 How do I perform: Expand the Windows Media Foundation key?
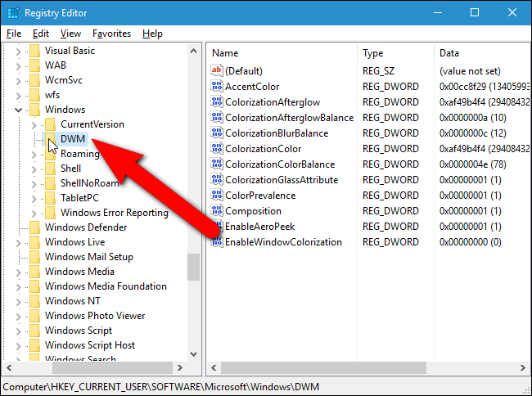tap(18, 287)
